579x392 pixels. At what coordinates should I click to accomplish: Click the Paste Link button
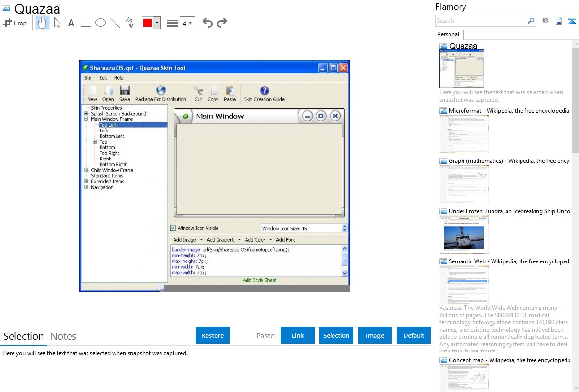(x=298, y=335)
